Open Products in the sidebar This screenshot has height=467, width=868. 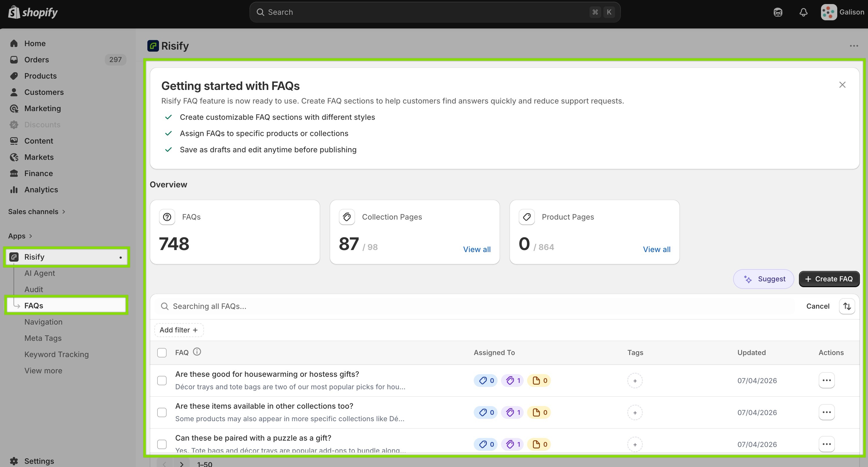[40, 76]
